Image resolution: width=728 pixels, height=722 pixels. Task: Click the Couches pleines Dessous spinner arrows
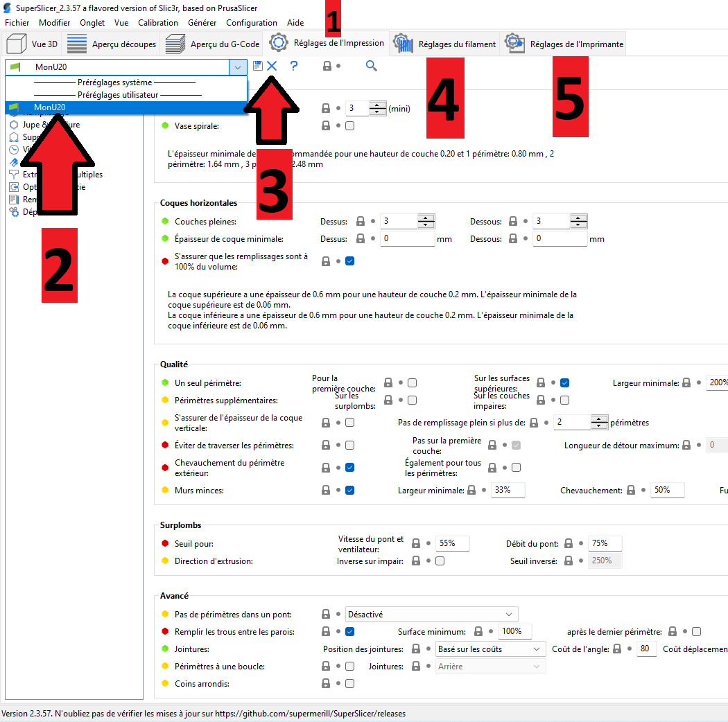point(578,221)
